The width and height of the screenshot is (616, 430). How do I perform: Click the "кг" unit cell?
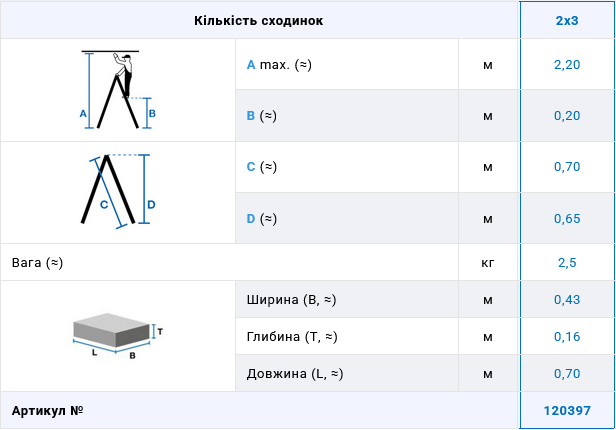(x=488, y=263)
